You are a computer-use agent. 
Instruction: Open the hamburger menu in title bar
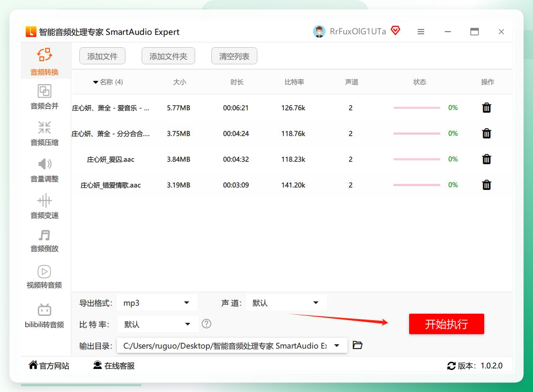pos(421,32)
